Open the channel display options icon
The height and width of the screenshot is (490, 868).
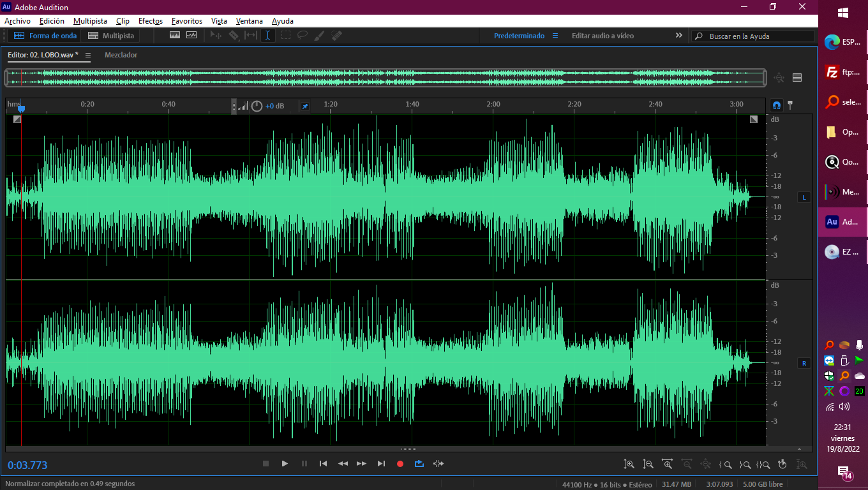click(797, 78)
